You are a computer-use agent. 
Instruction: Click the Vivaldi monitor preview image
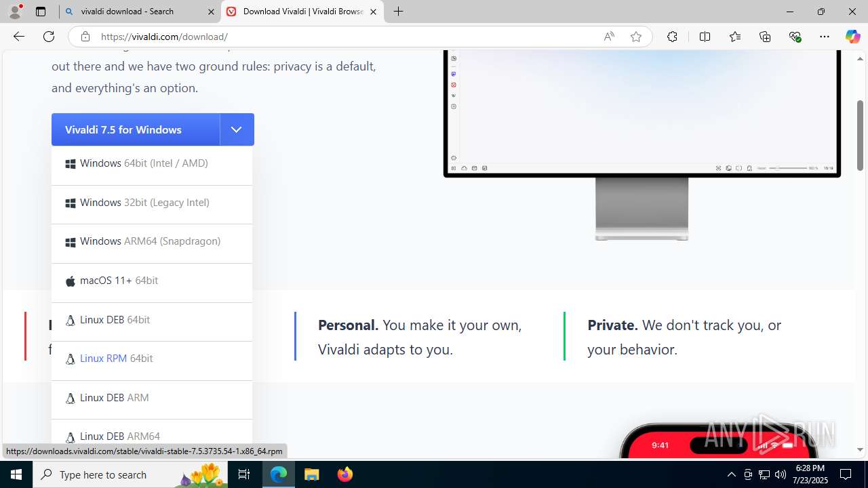642,145
